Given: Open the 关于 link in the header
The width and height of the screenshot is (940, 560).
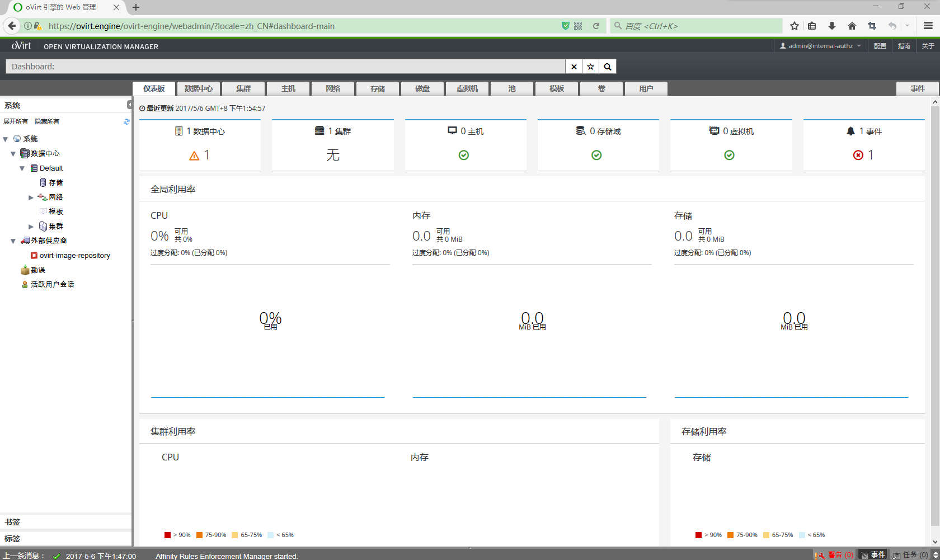Looking at the screenshot, I should tap(928, 46).
